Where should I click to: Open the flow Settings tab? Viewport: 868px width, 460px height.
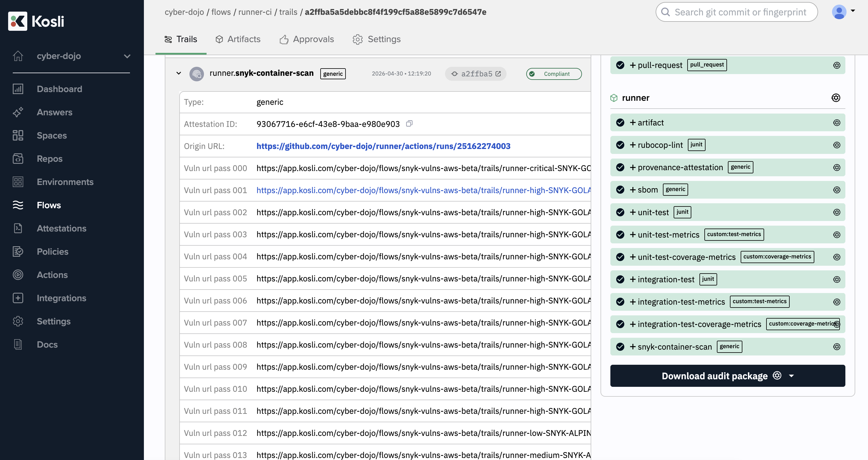click(377, 39)
